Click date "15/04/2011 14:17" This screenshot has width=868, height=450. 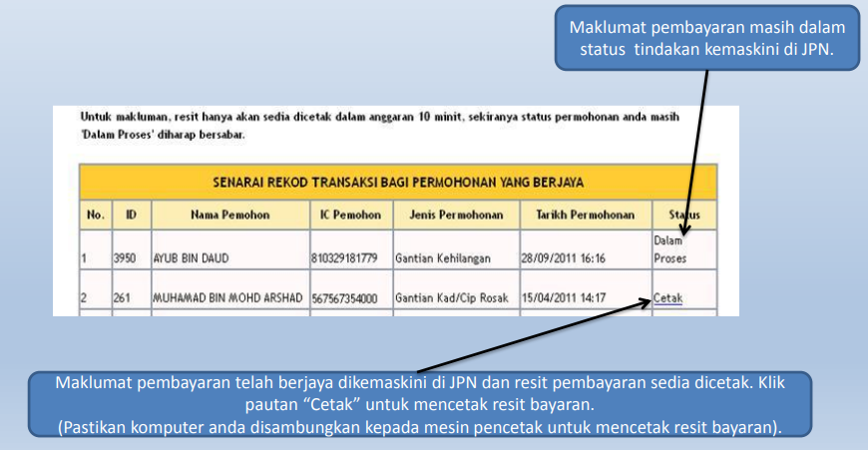click(x=563, y=298)
